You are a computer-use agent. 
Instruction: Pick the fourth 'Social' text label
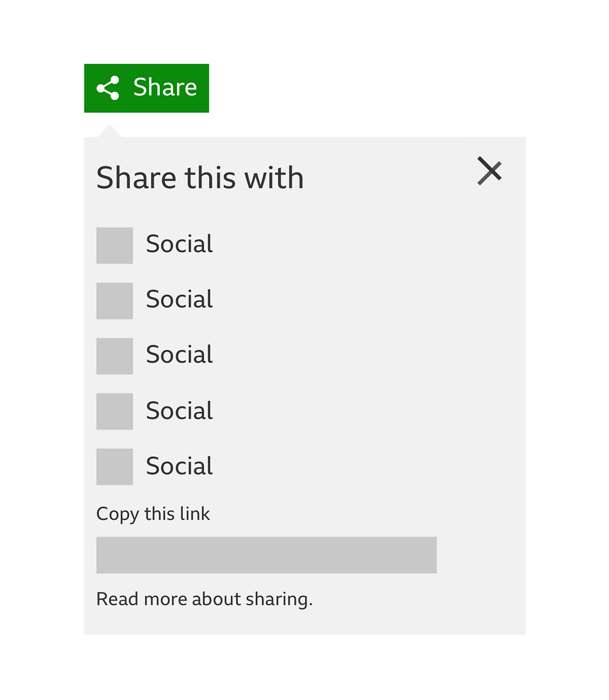(x=179, y=411)
